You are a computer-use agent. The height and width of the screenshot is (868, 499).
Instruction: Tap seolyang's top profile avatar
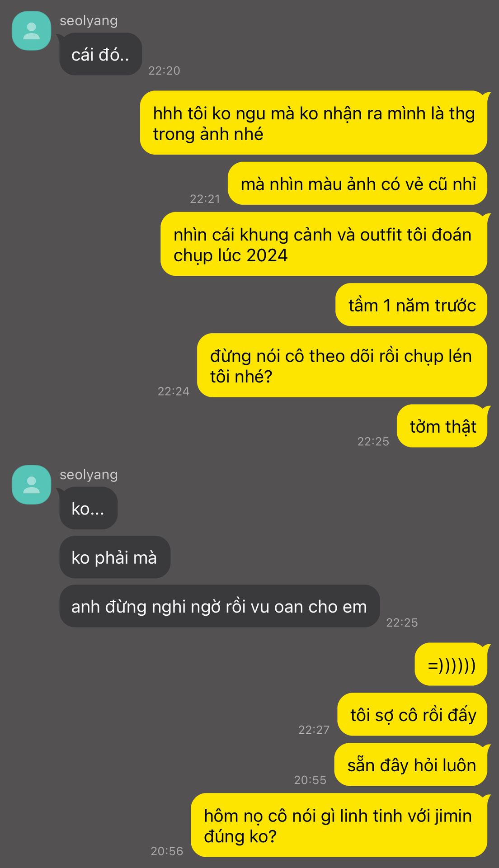31,31
